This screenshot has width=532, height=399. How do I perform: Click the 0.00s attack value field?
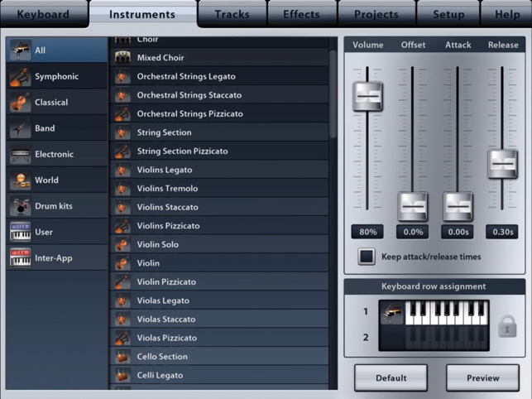pyautogui.click(x=458, y=232)
